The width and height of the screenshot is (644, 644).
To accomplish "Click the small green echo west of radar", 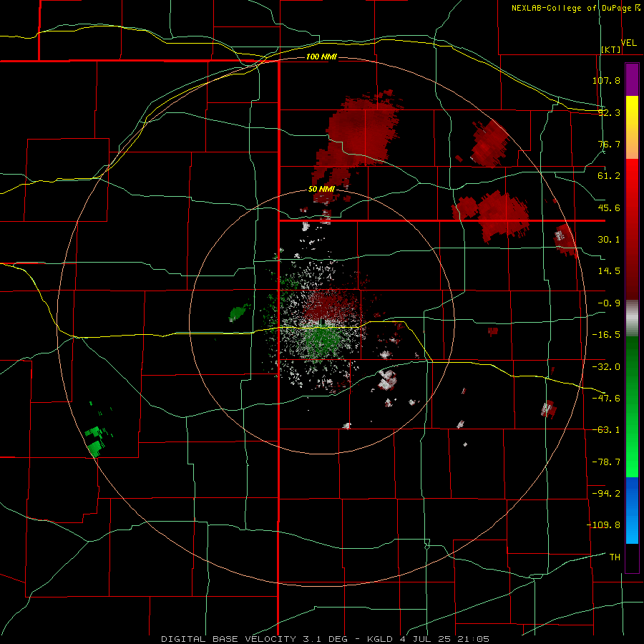I will tap(238, 313).
